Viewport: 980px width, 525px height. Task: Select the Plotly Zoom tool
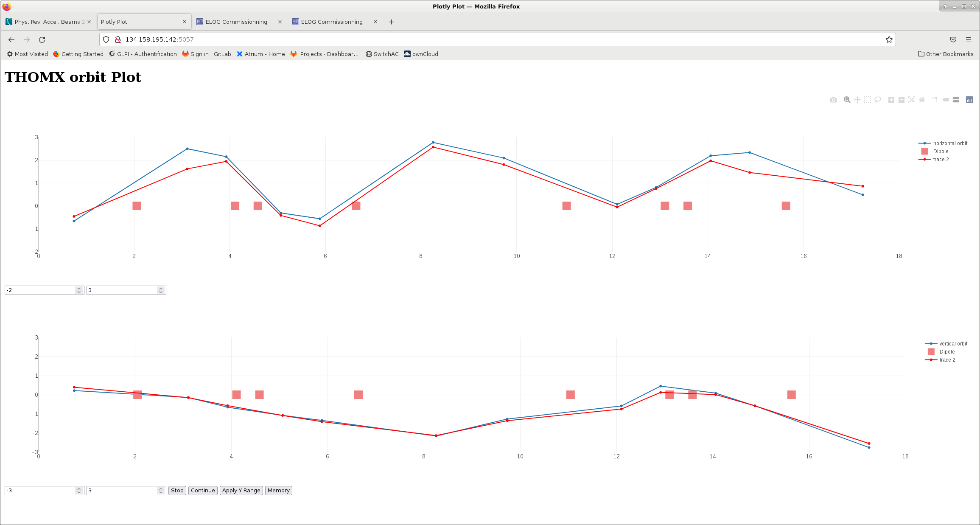[847, 100]
